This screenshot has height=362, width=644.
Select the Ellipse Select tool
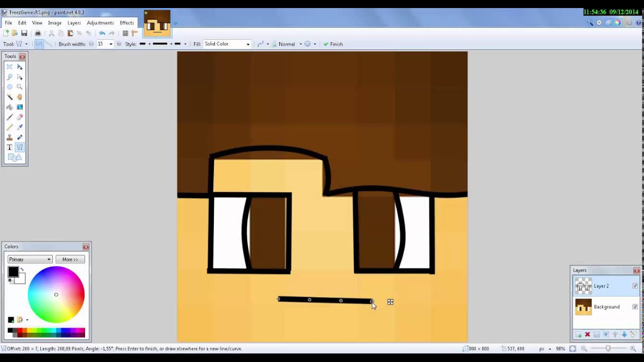pos(10,87)
